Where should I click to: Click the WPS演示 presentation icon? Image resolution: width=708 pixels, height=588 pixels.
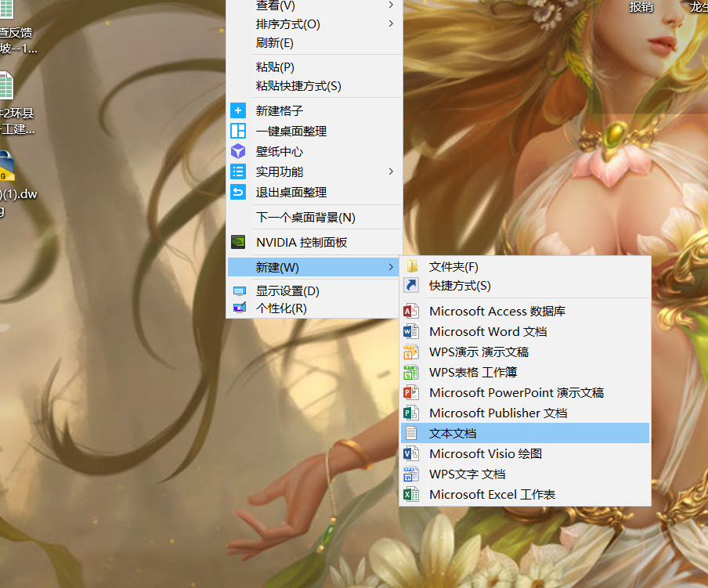click(x=411, y=352)
